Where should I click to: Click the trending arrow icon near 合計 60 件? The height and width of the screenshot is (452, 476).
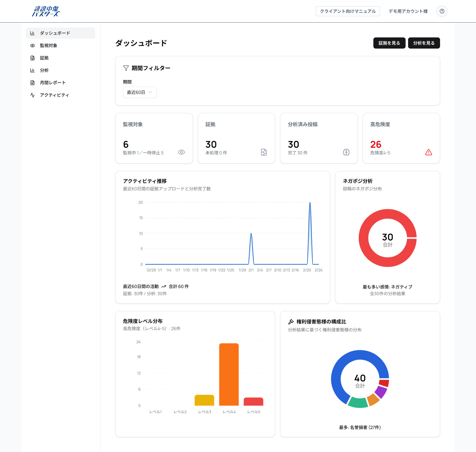coord(164,286)
